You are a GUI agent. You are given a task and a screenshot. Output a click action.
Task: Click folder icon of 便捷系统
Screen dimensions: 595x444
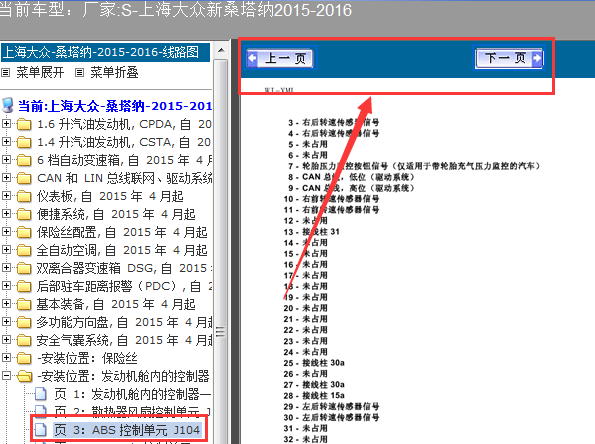(24, 214)
